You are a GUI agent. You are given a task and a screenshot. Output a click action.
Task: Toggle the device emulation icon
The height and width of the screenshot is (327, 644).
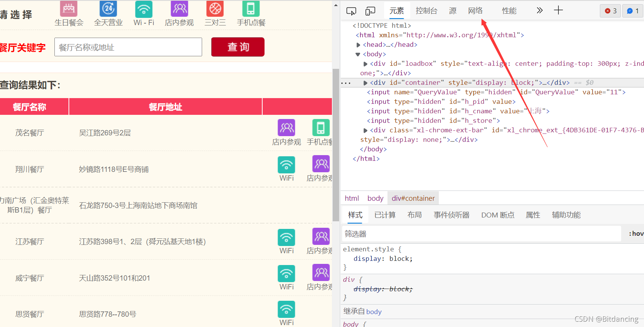point(370,11)
